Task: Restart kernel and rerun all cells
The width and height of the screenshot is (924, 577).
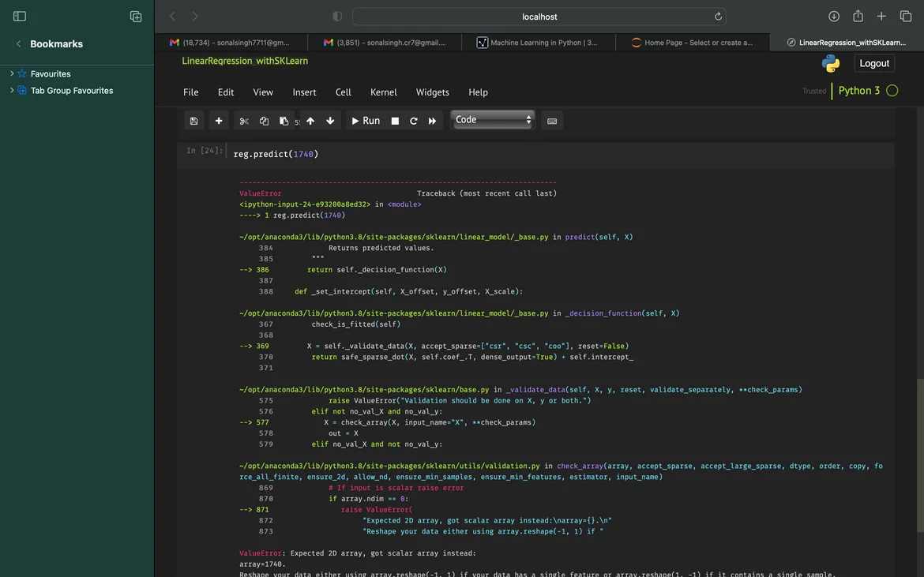Action: 432,121
